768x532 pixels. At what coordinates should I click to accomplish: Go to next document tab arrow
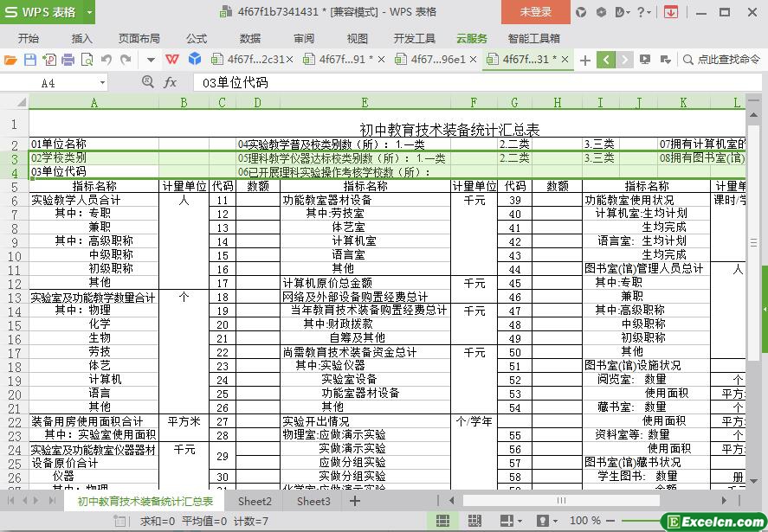624,60
